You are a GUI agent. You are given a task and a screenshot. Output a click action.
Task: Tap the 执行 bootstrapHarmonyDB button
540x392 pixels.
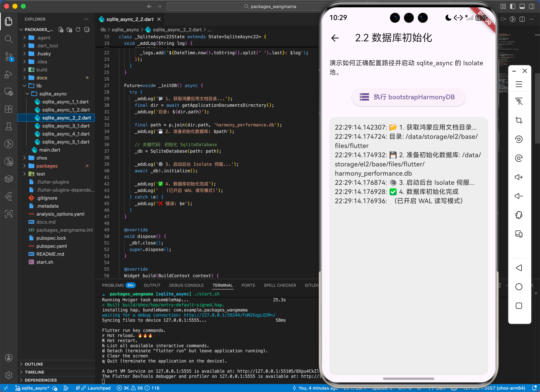pyautogui.click(x=408, y=97)
